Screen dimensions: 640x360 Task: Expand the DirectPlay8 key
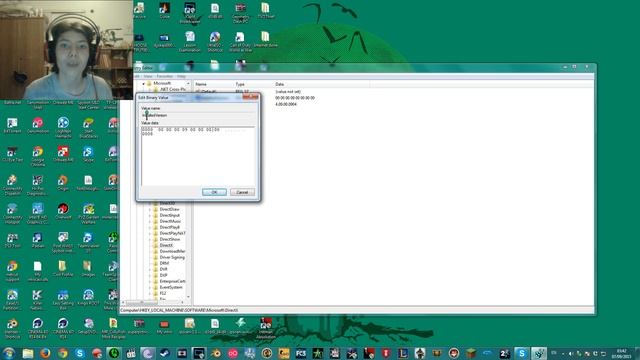149,227
